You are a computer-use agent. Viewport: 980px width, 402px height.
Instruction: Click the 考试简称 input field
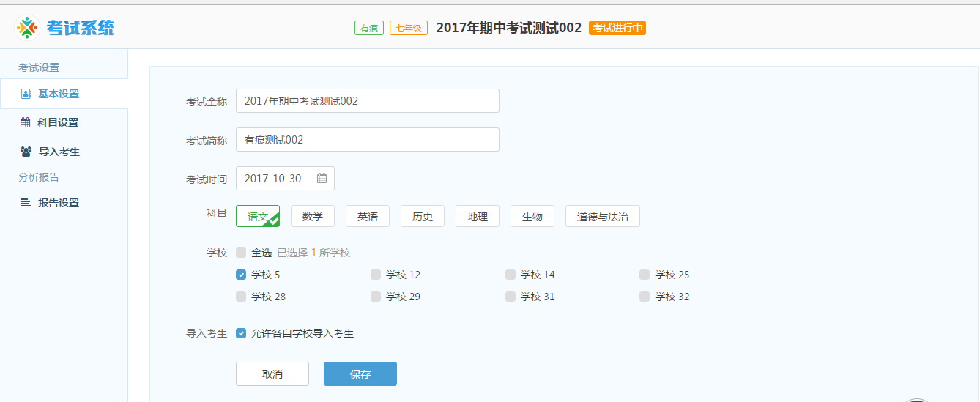[368, 140]
